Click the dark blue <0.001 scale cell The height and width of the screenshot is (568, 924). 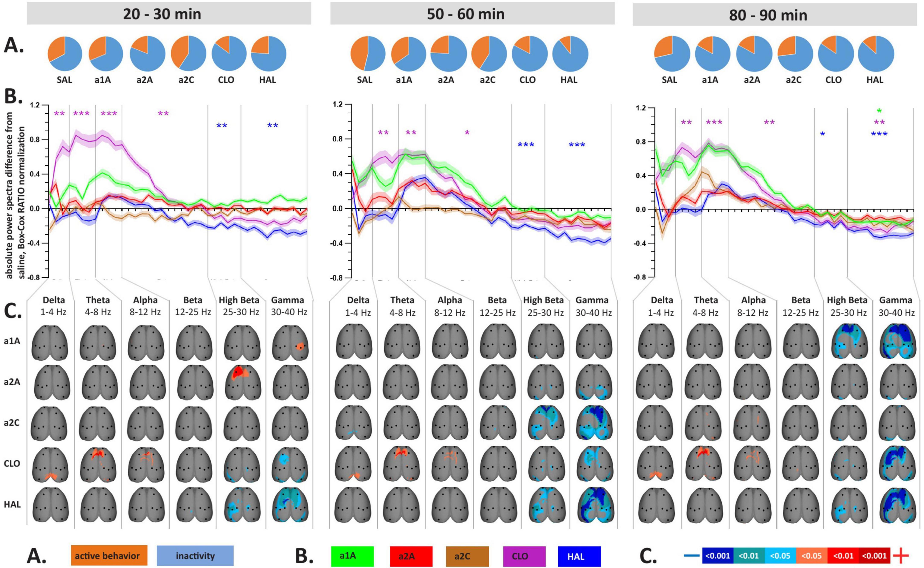point(718,556)
